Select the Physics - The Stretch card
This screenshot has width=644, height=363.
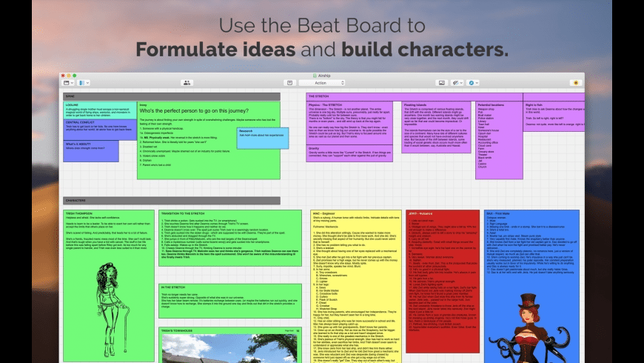(349, 123)
